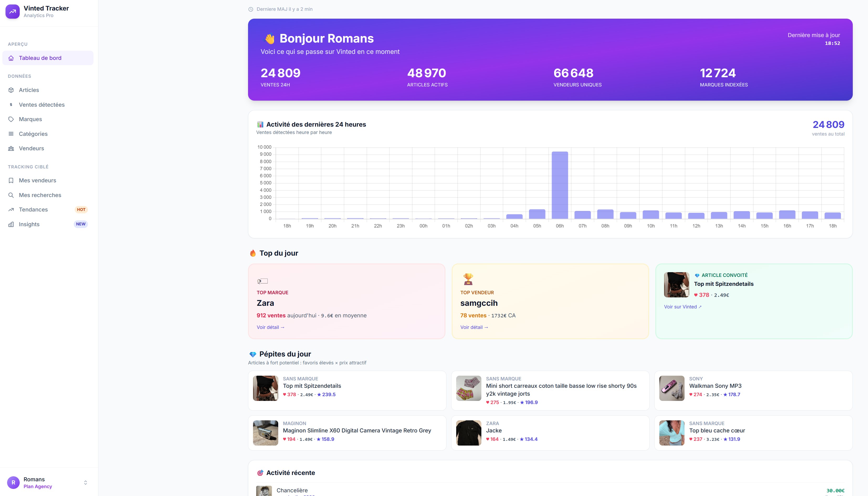This screenshot has height=496, width=868.
Task: Click the 30.00€ price in Activité récente
Action: click(835, 490)
